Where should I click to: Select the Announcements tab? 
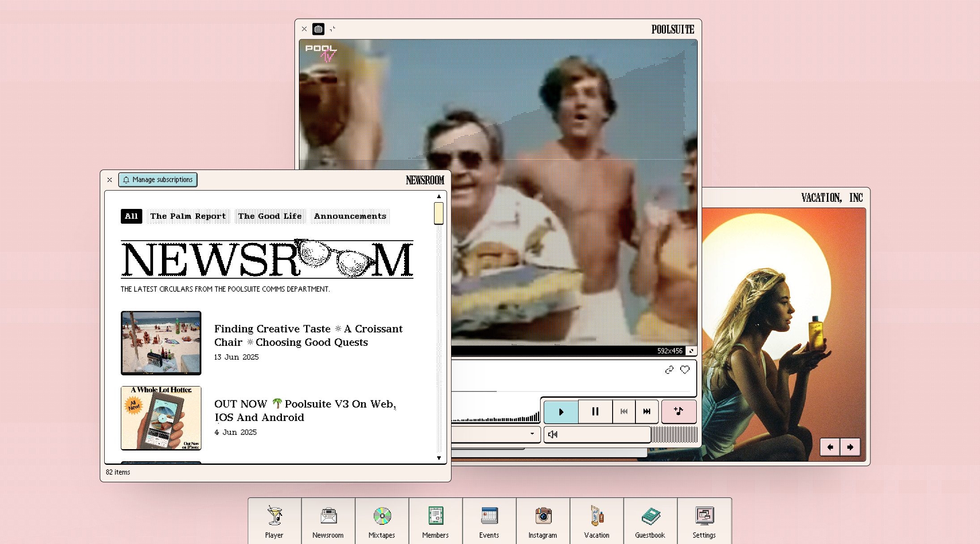coord(350,216)
